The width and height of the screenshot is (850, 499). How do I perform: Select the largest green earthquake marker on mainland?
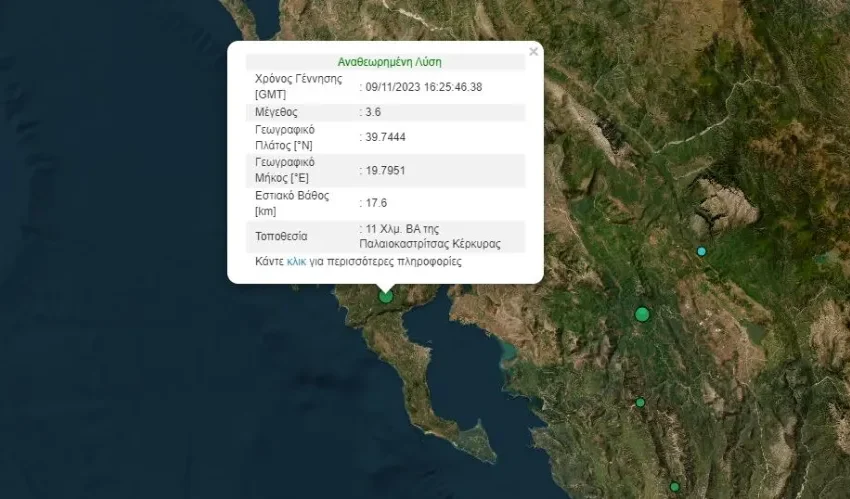click(642, 315)
